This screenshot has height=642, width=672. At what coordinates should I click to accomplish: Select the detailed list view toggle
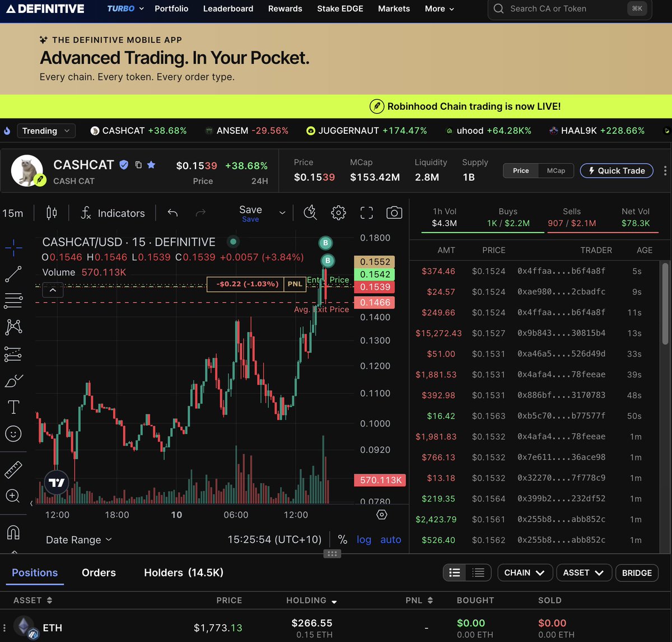(455, 573)
